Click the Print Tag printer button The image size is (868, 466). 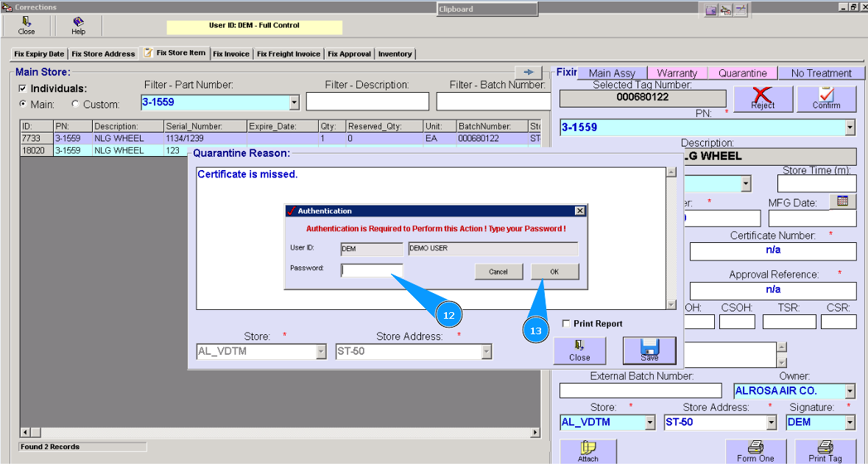[x=825, y=451]
